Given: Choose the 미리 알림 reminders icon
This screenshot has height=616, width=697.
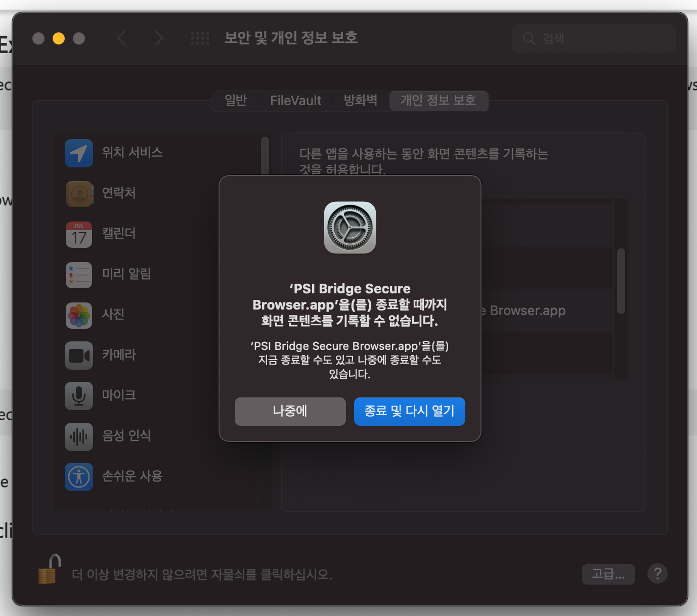Looking at the screenshot, I should click(79, 275).
